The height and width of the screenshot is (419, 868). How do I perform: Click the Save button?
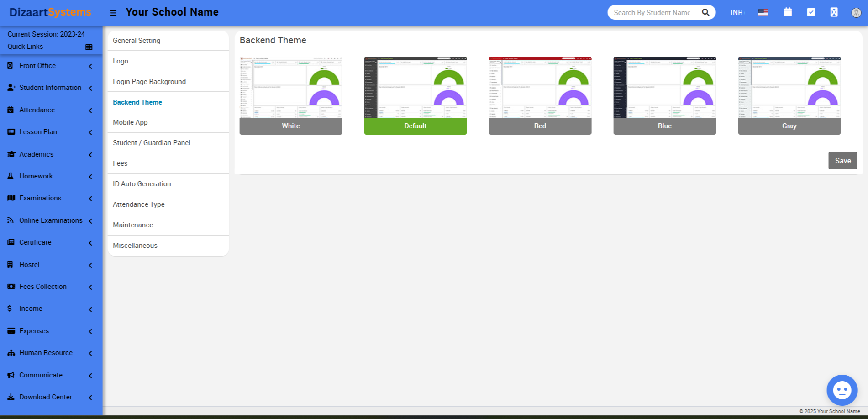(x=842, y=161)
